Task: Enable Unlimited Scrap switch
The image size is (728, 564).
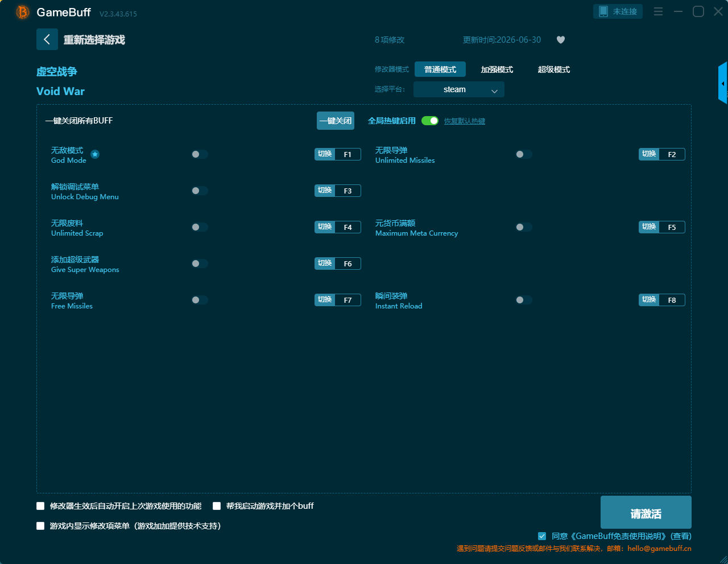Action: tap(200, 227)
